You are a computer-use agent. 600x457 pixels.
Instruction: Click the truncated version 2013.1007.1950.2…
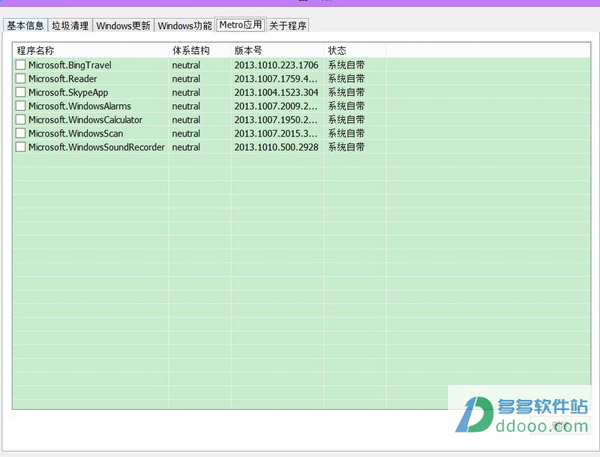[276, 120]
